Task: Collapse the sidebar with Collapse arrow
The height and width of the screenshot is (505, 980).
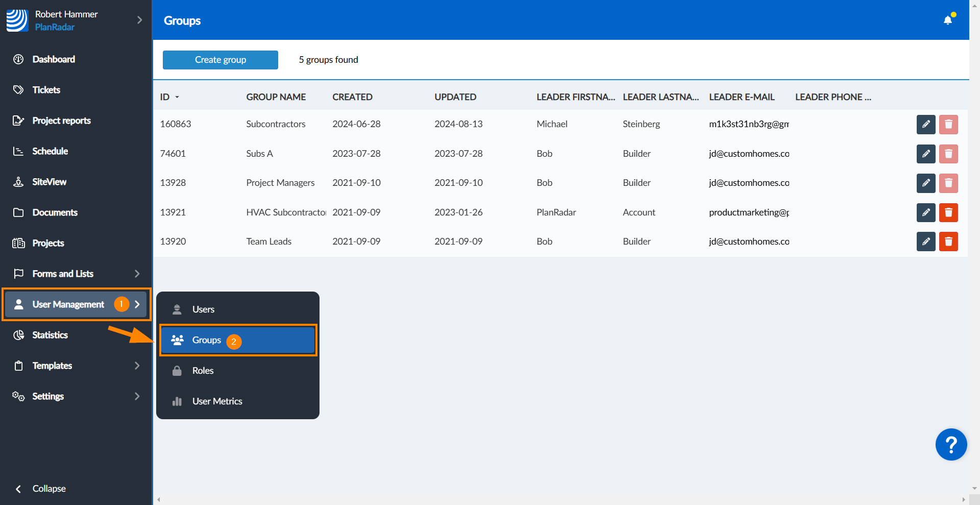Action: coord(18,489)
